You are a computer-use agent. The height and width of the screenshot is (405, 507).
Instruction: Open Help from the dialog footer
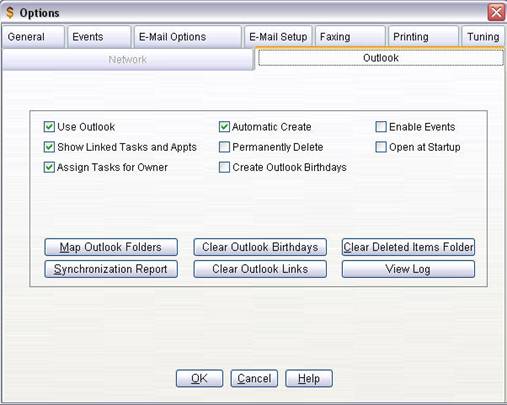point(309,378)
